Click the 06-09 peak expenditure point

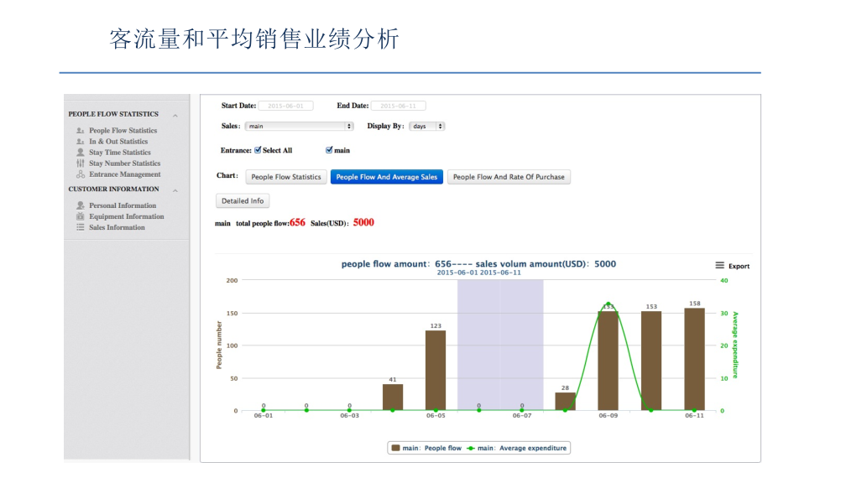609,304
